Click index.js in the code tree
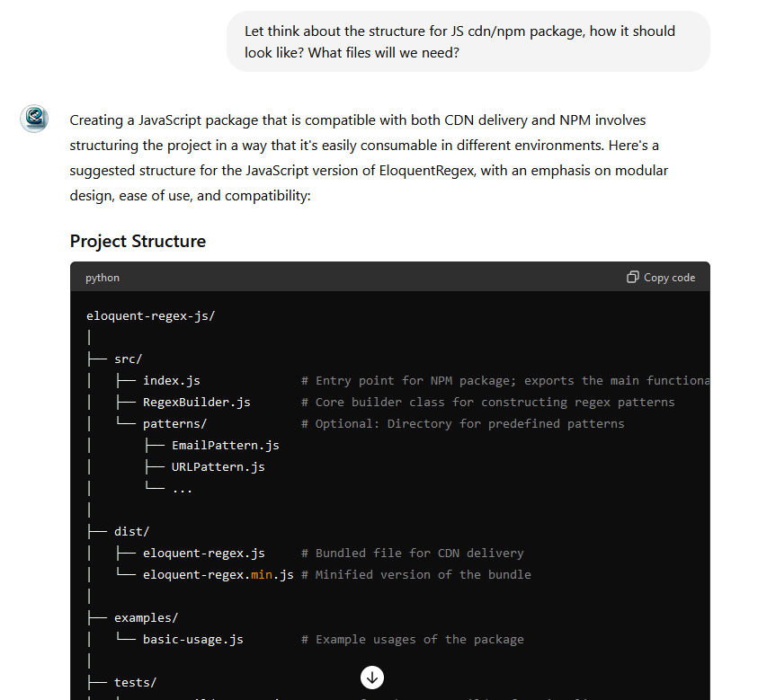This screenshot has height=700, width=758. tap(171, 380)
